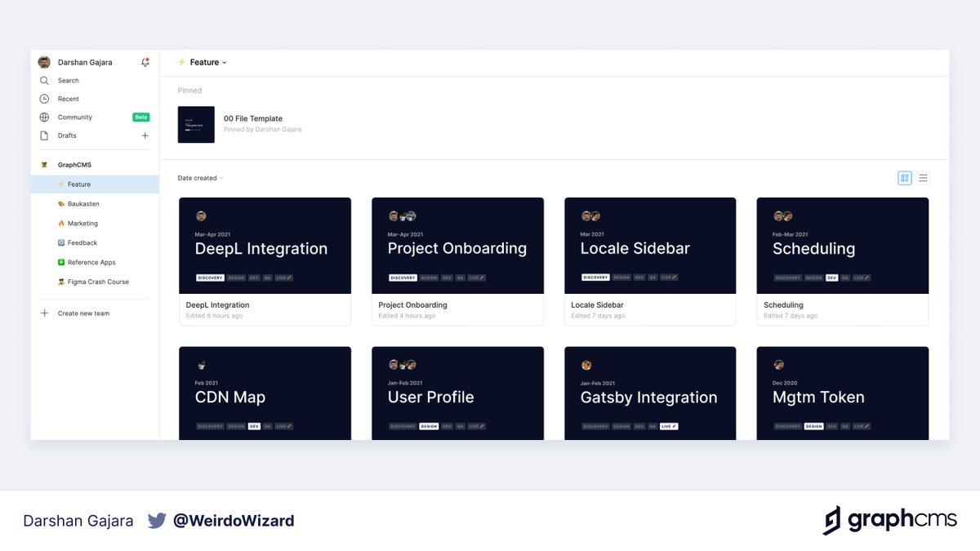Click the 00 File Template title text
The height and width of the screenshot is (551, 980).
[253, 119]
